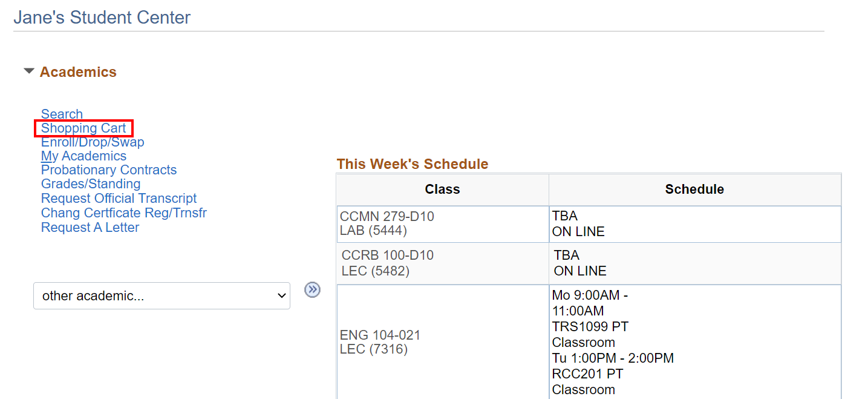The height and width of the screenshot is (399, 868).
Task: Select the ENG 104-021 LEC class entry
Action: tap(380, 342)
